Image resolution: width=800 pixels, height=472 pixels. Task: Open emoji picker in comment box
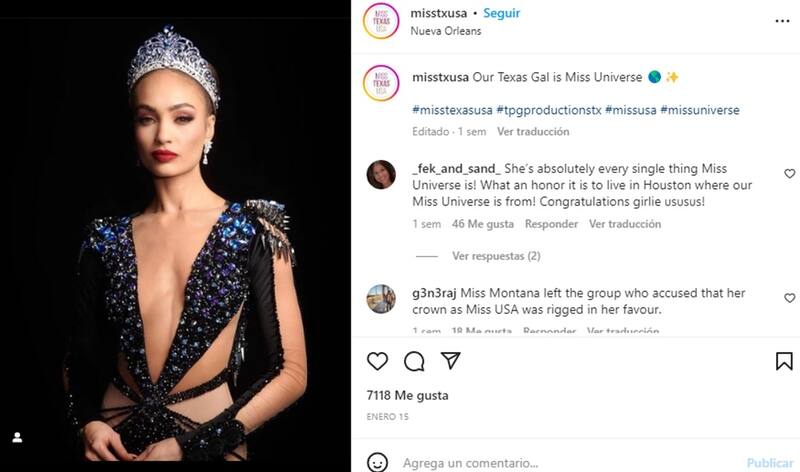377,463
